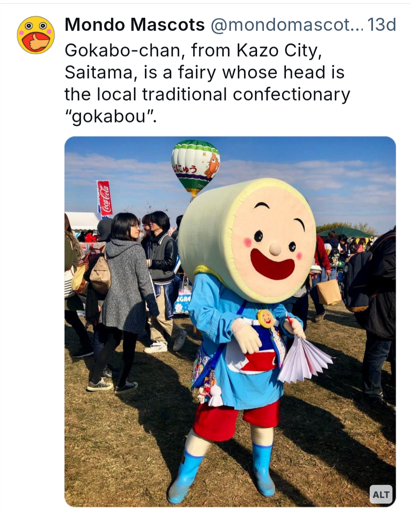Open the attached mascot photo
The width and height of the screenshot is (410, 512).
[x=230, y=322]
